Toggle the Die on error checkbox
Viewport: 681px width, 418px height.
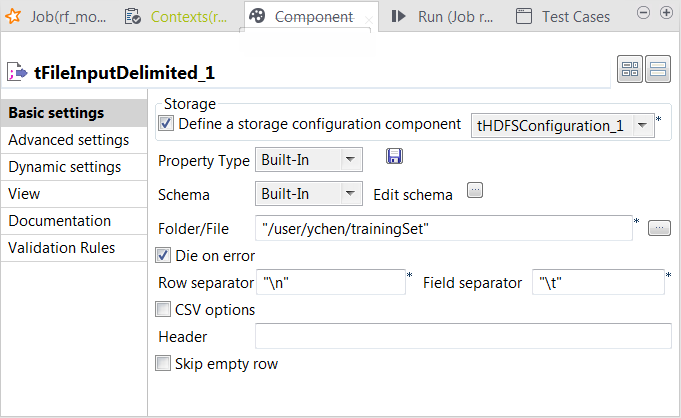coord(164,255)
